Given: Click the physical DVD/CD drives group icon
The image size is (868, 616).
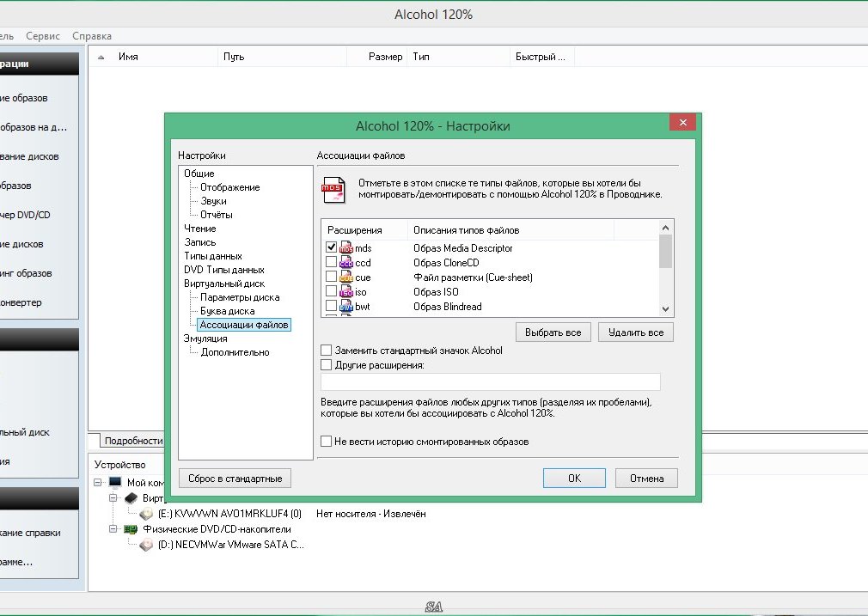Looking at the screenshot, I should [131, 529].
